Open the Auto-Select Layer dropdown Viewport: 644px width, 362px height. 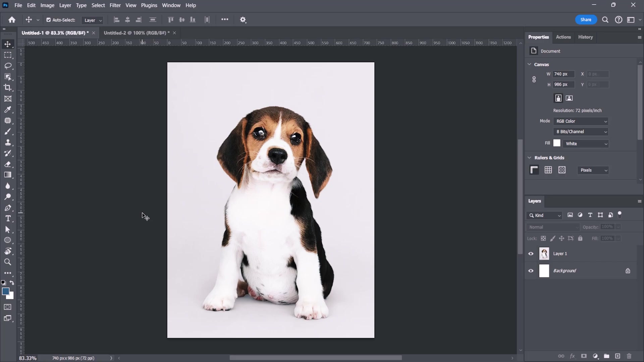coord(92,20)
